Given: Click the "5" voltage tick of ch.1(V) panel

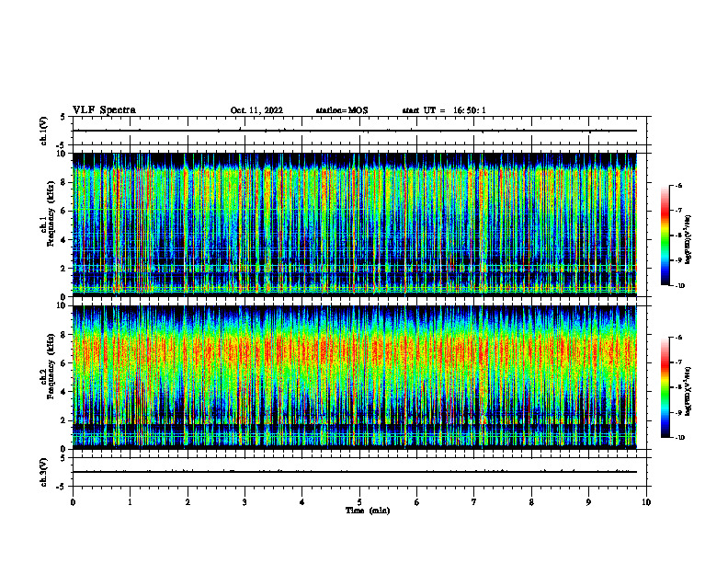Looking at the screenshot, I should [x=63, y=117].
